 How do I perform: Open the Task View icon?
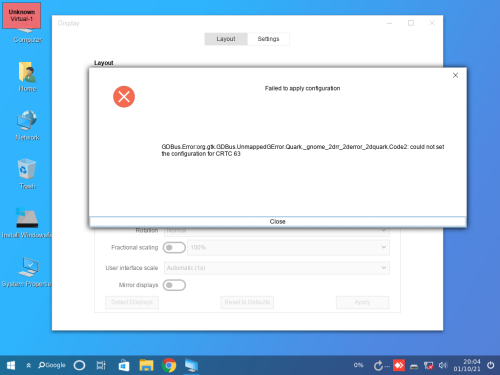coord(101,365)
